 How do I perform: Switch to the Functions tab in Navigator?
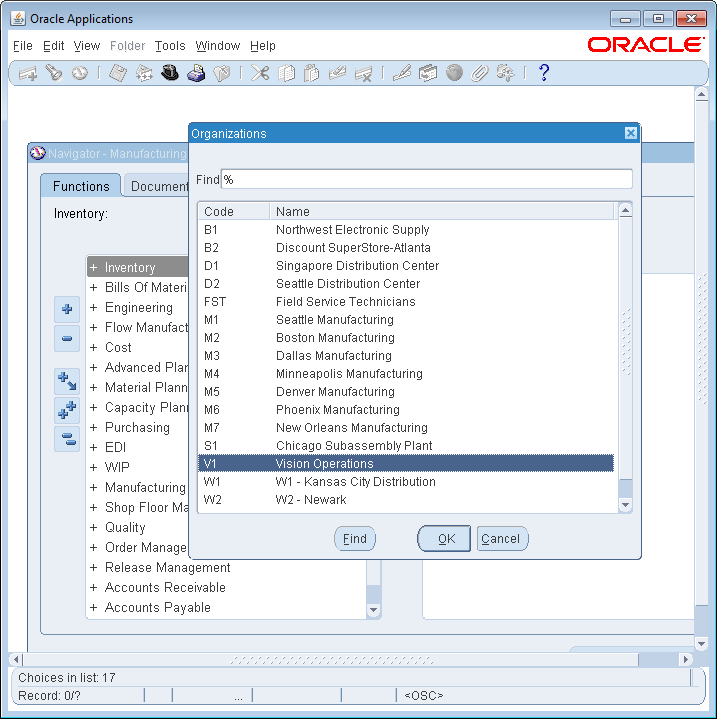point(81,186)
